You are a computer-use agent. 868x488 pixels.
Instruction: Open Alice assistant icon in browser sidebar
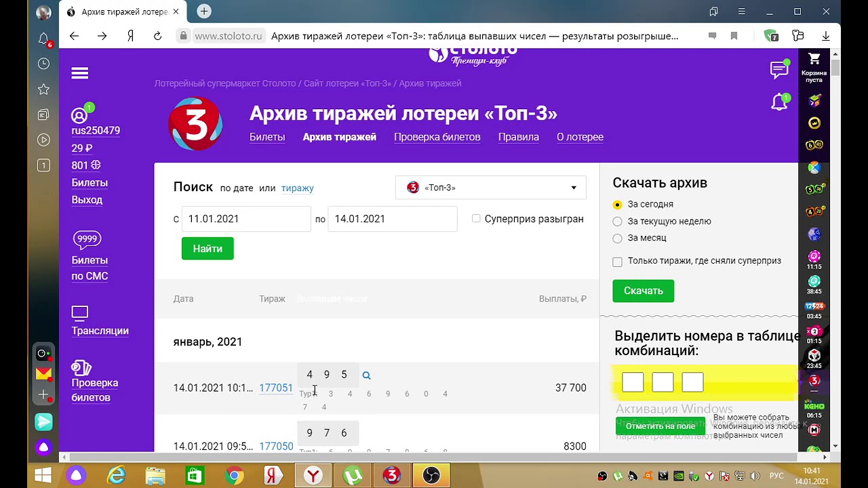(x=43, y=447)
